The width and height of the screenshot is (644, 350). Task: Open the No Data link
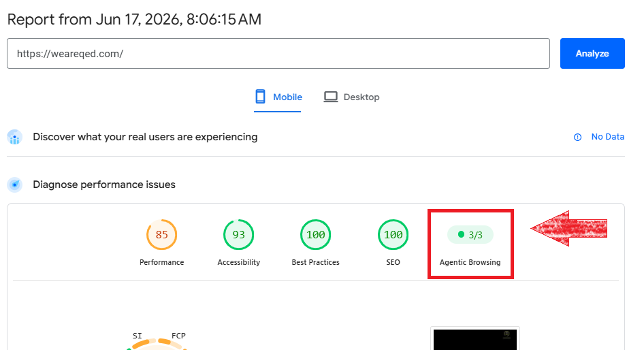607,137
